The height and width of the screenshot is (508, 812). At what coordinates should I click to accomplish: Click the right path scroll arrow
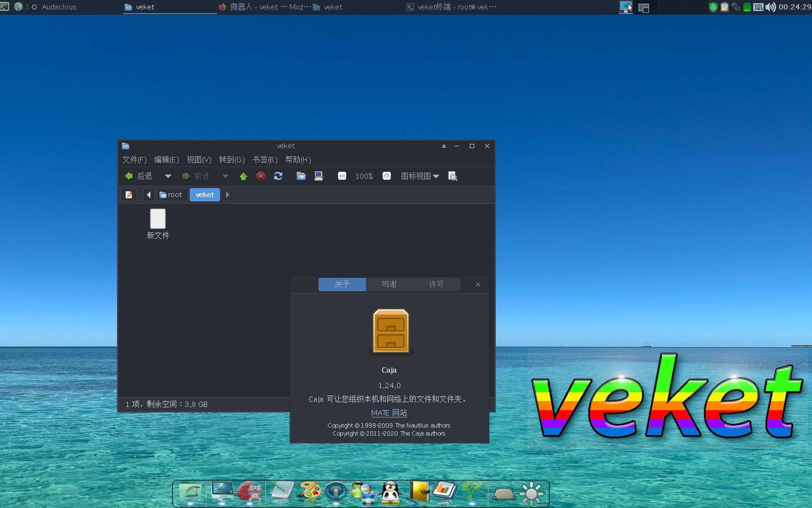coord(227,195)
